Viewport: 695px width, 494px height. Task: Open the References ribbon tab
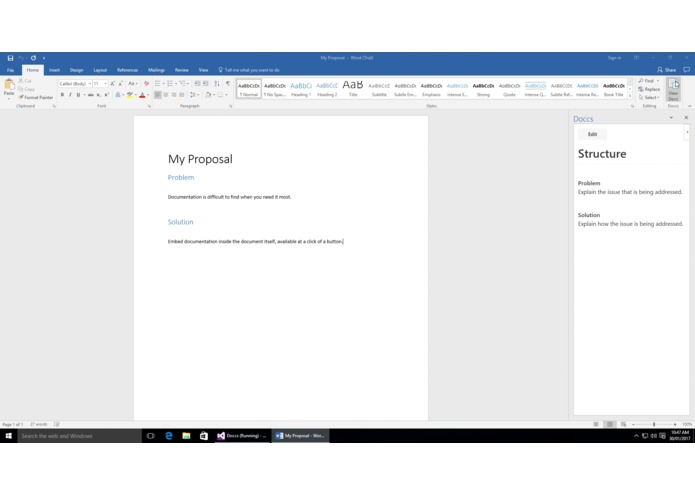pos(128,70)
